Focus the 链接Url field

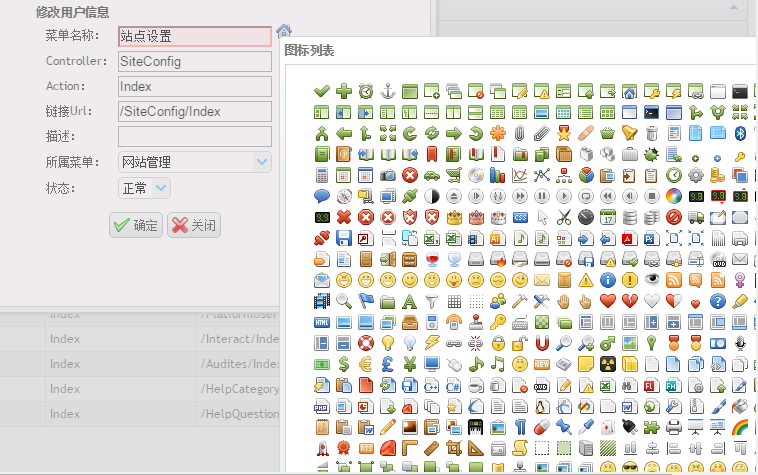[194, 112]
